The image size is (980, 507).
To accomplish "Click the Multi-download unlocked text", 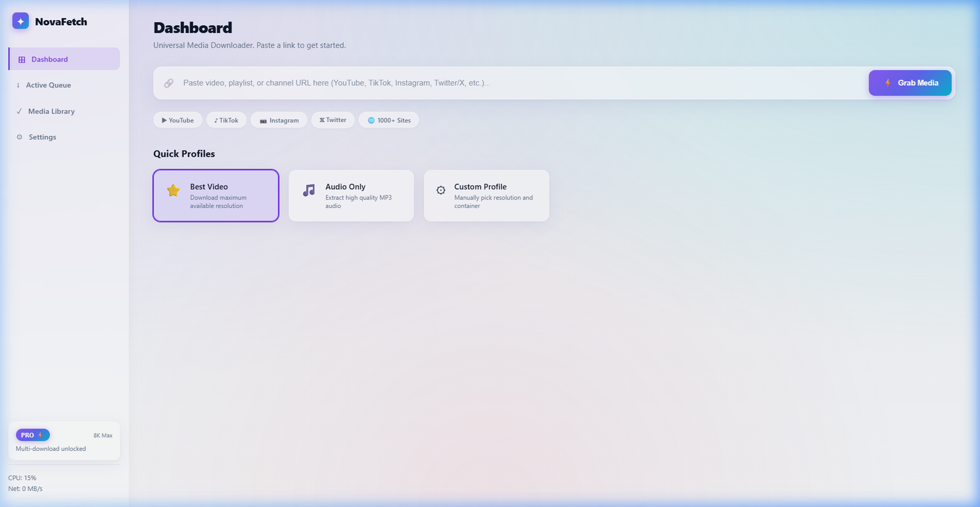I will pos(51,449).
